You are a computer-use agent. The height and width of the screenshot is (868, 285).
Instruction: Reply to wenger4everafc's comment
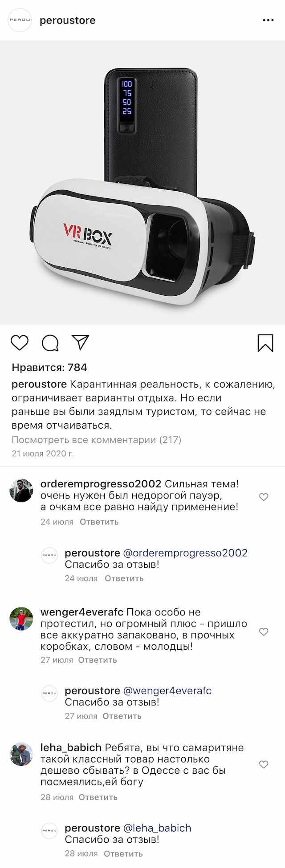coord(98,660)
